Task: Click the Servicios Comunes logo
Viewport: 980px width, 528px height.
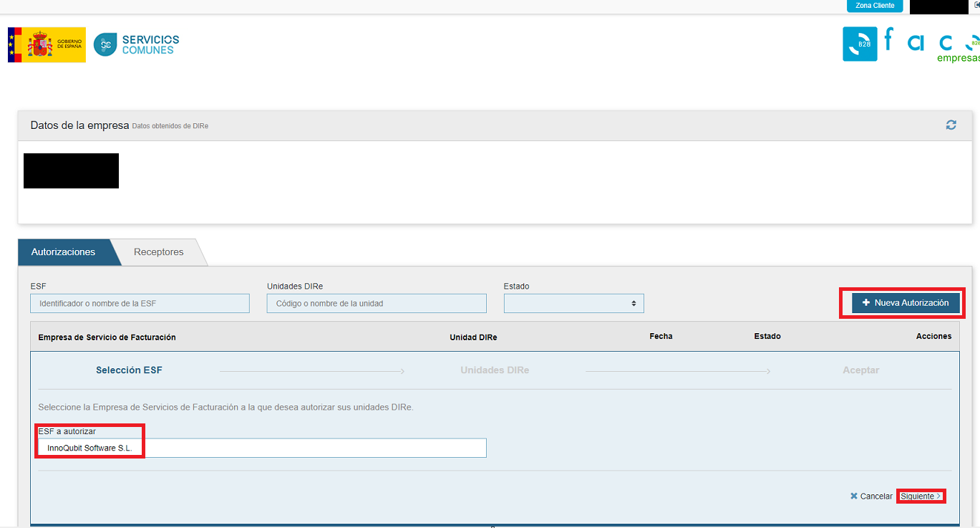Action: [135, 44]
